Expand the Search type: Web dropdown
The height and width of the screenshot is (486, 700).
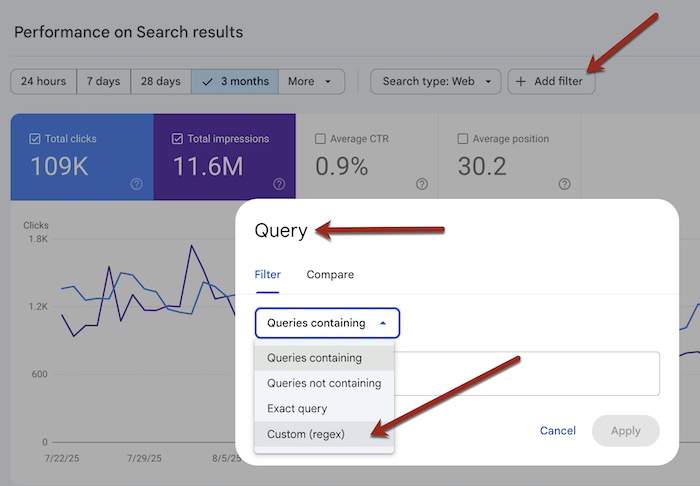pos(436,82)
